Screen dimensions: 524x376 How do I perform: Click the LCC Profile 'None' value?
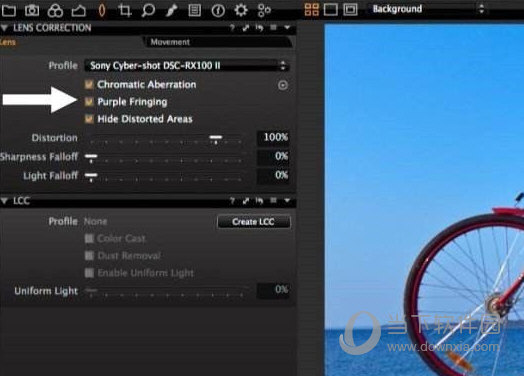tap(96, 222)
